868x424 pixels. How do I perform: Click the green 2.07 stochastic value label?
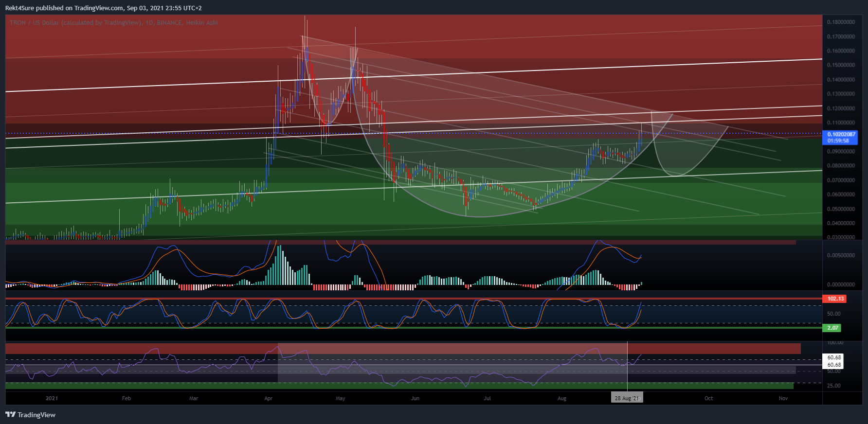832,328
